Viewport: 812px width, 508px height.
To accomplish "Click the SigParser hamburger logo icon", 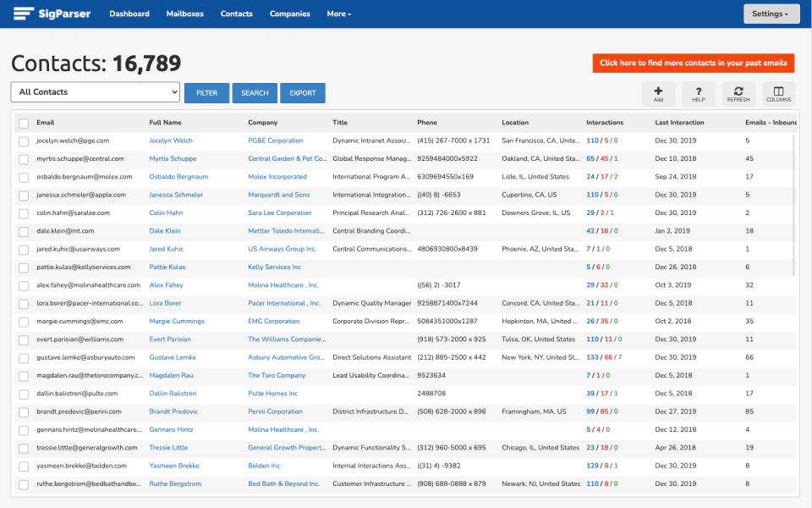I will (23, 13).
